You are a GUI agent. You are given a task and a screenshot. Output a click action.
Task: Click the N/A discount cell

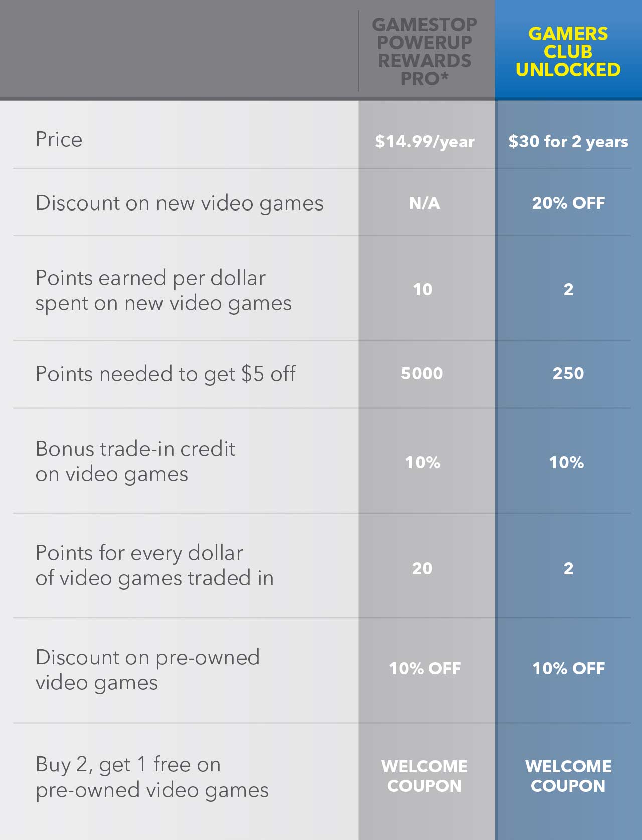[424, 203]
